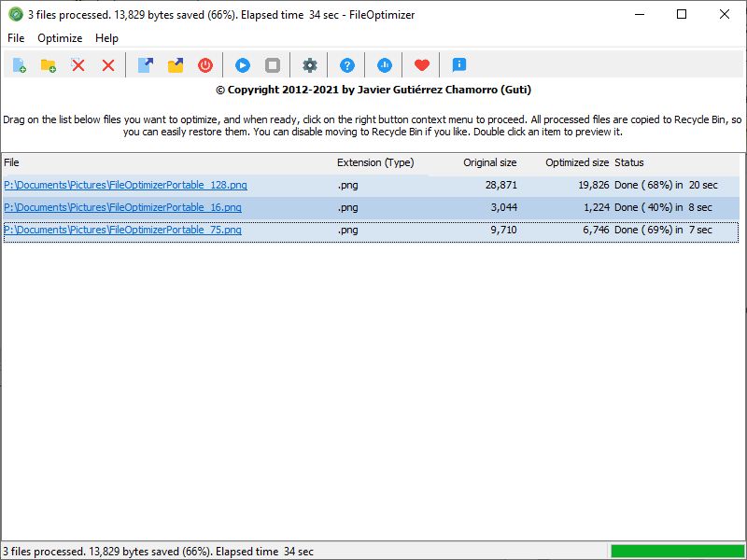
Task: Exit the app via the red power icon
Action: point(204,64)
